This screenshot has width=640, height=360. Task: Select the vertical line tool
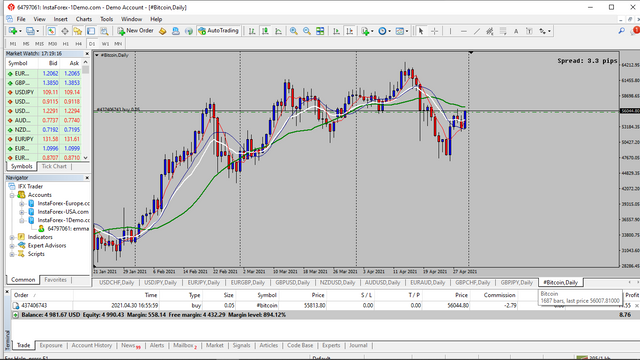[x=450, y=31]
